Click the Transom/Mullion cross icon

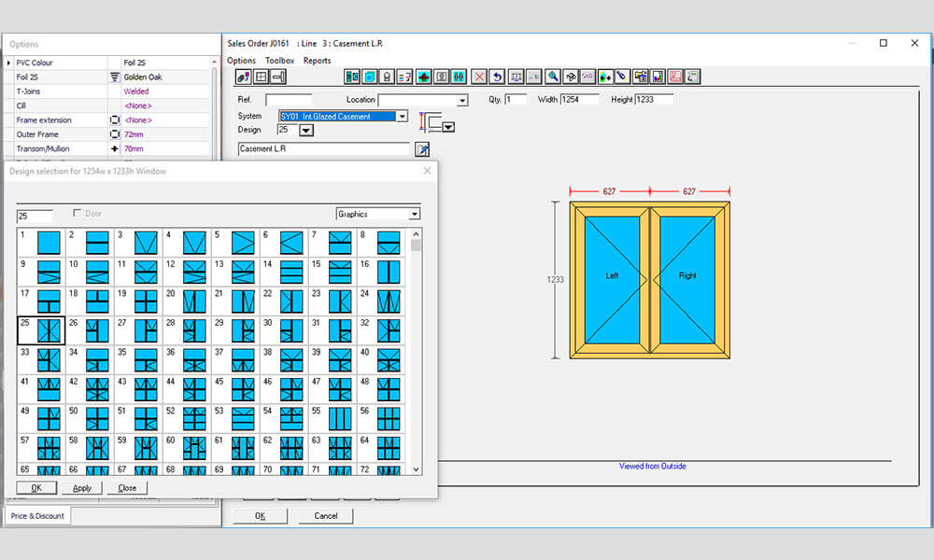tap(114, 147)
